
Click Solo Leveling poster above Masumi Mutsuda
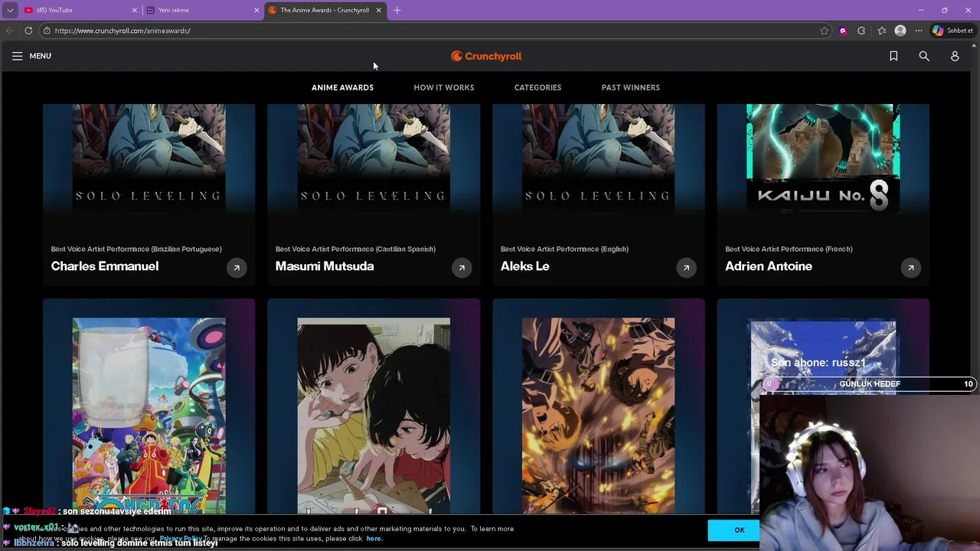click(x=374, y=158)
